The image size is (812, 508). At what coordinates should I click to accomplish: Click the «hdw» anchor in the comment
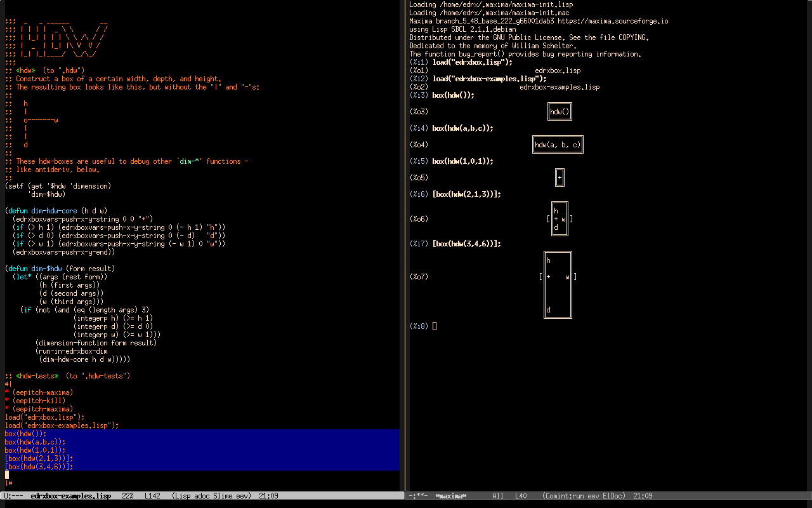point(25,70)
